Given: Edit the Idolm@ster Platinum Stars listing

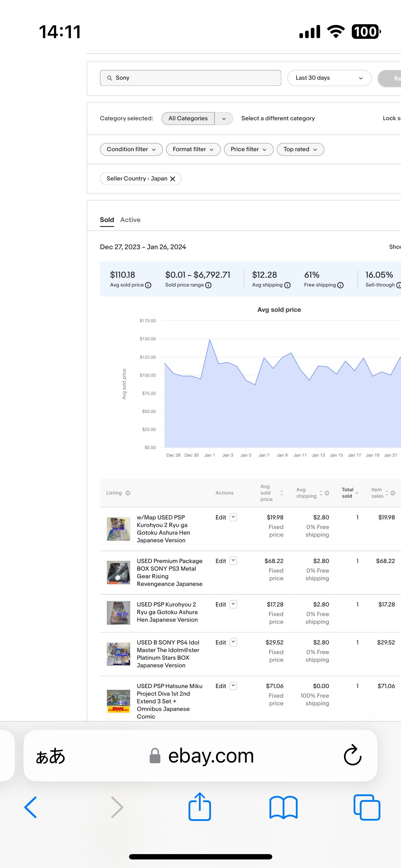Looking at the screenshot, I should click(x=221, y=642).
